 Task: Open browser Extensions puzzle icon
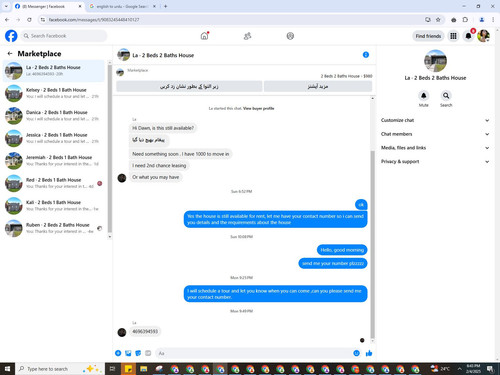465,20
